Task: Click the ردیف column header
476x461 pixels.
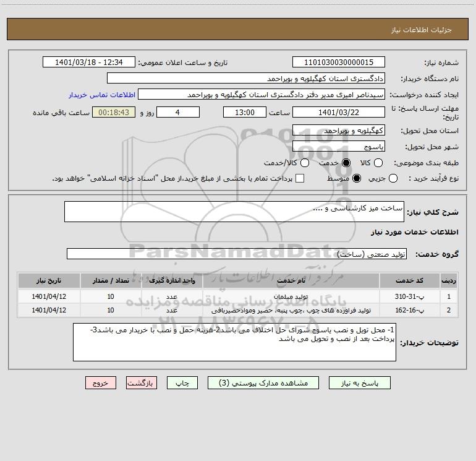Action: pos(449,280)
